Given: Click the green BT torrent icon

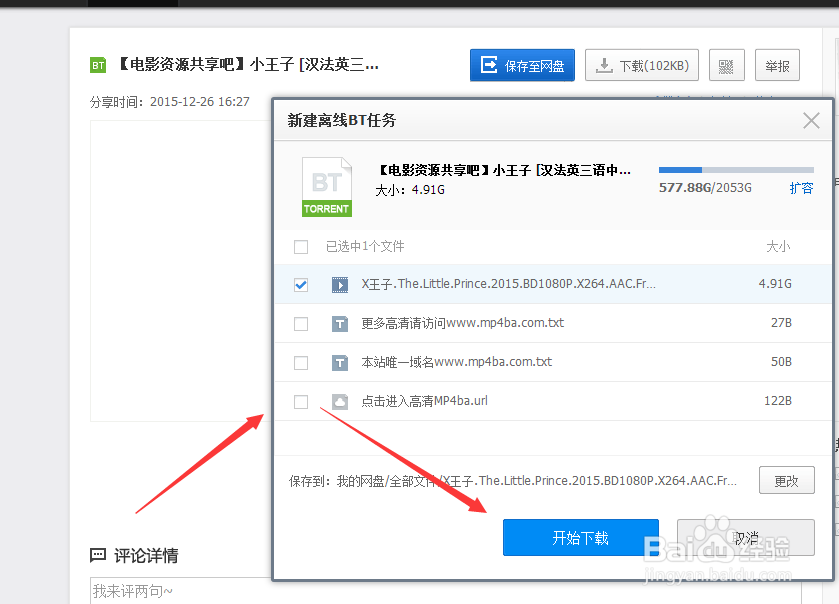Looking at the screenshot, I should coord(97,64).
